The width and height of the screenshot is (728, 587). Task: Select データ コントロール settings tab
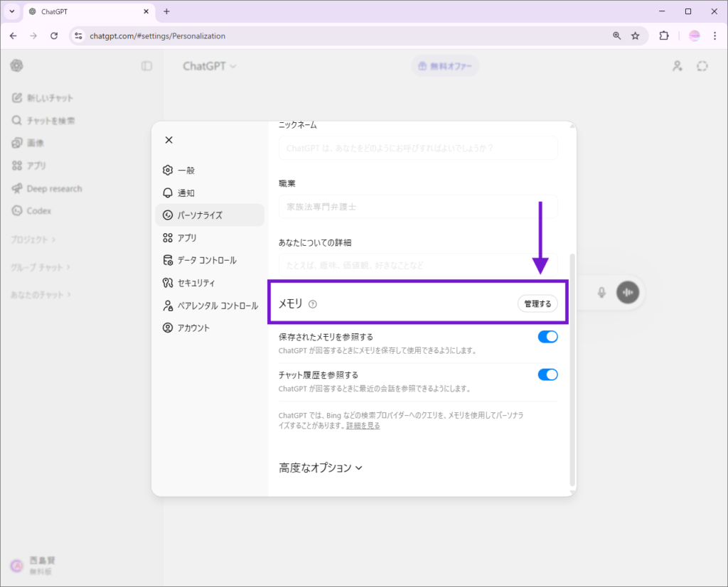click(x=207, y=260)
